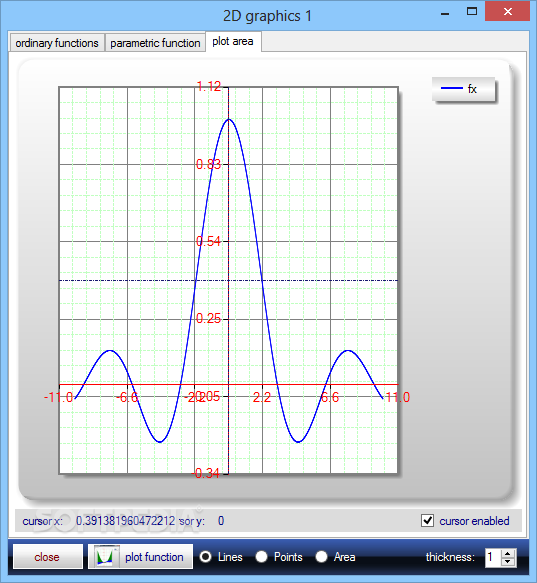
Task: Click the blue line sample in the legend
Action: point(451,88)
